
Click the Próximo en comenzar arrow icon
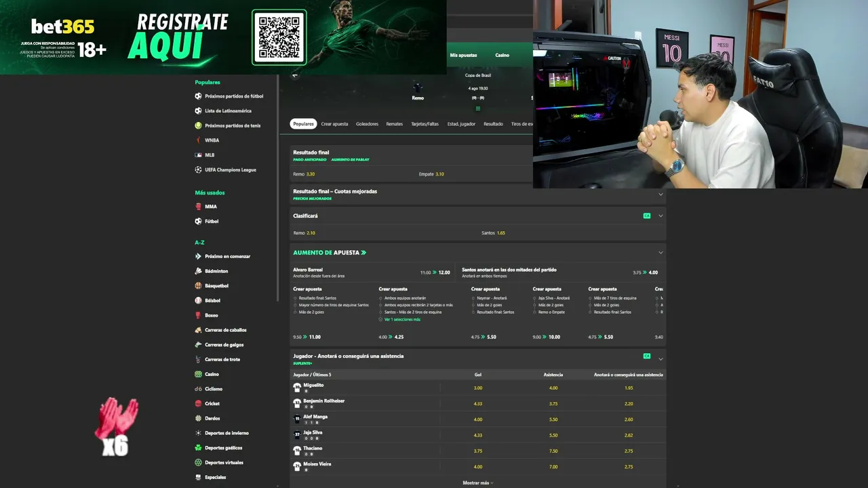tap(198, 256)
